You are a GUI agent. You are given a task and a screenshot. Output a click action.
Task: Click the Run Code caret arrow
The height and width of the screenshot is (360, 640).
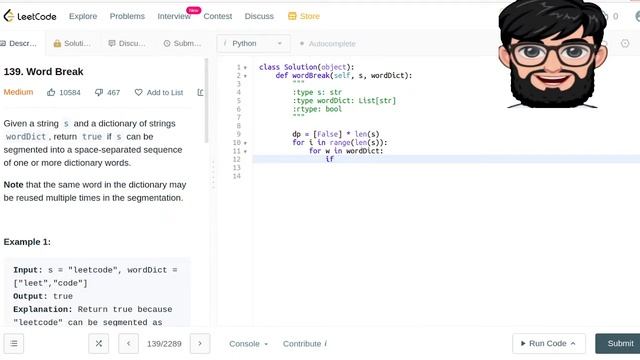click(x=573, y=344)
